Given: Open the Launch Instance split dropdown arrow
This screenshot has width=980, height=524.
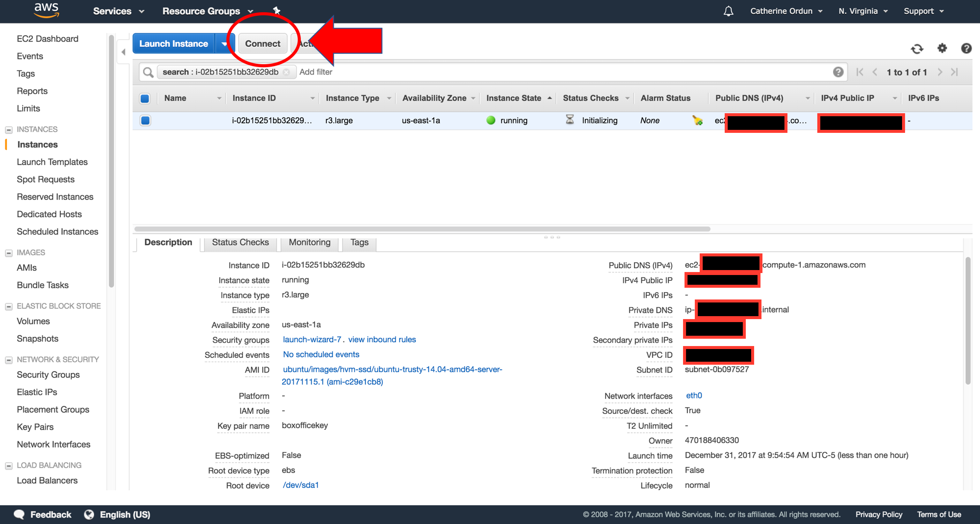Looking at the screenshot, I should [224, 44].
